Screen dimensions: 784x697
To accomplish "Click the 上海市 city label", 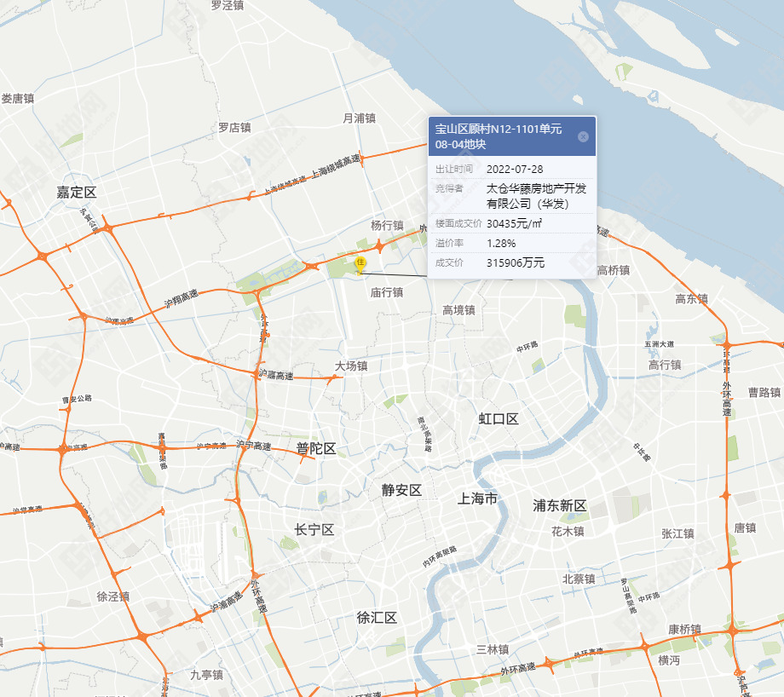I will coord(477,498).
